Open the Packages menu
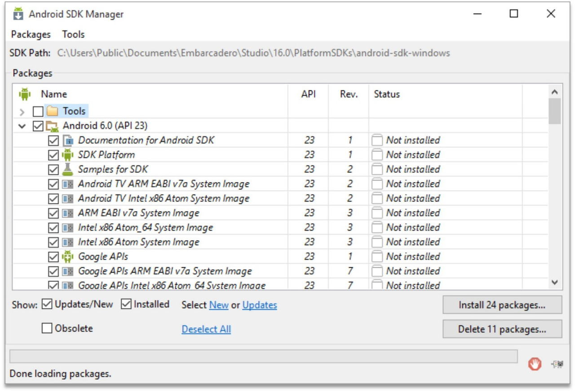This screenshot has height=392, width=575. click(x=31, y=35)
